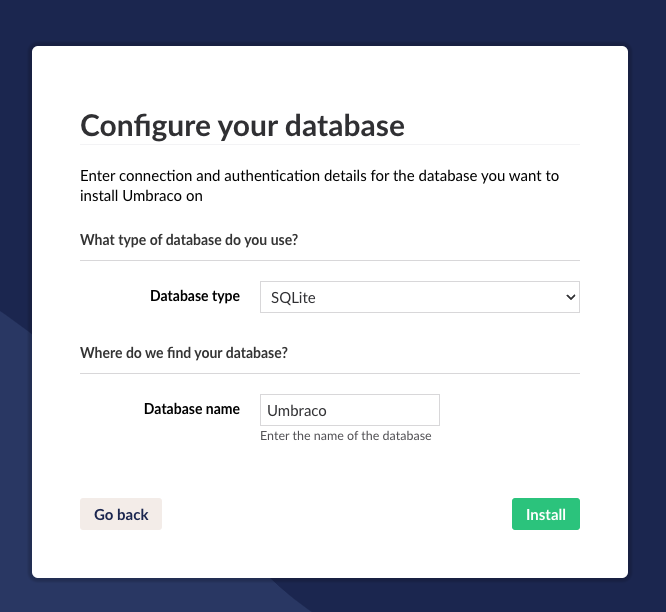Click the 'Enter connection and authentication details' paragraph
Viewport: 666px width, 612px height.
coord(319,186)
